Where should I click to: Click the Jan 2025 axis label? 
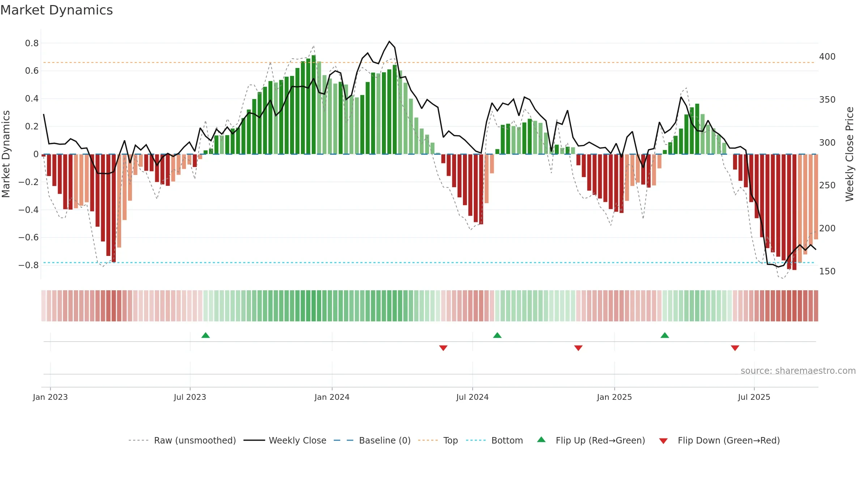coord(614,397)
